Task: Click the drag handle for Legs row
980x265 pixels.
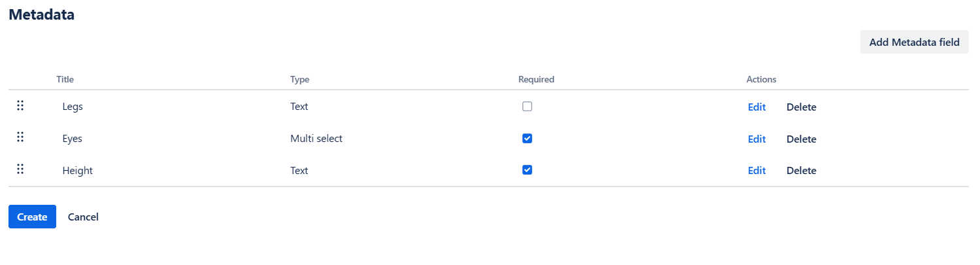Action: pyautogui.click(x=20, y=105)
